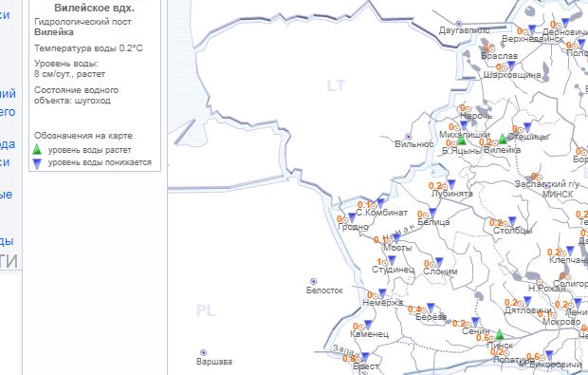Viewport: 588px width, 375px height.
Task: Click the Варшава city marker
Action: 203,352
